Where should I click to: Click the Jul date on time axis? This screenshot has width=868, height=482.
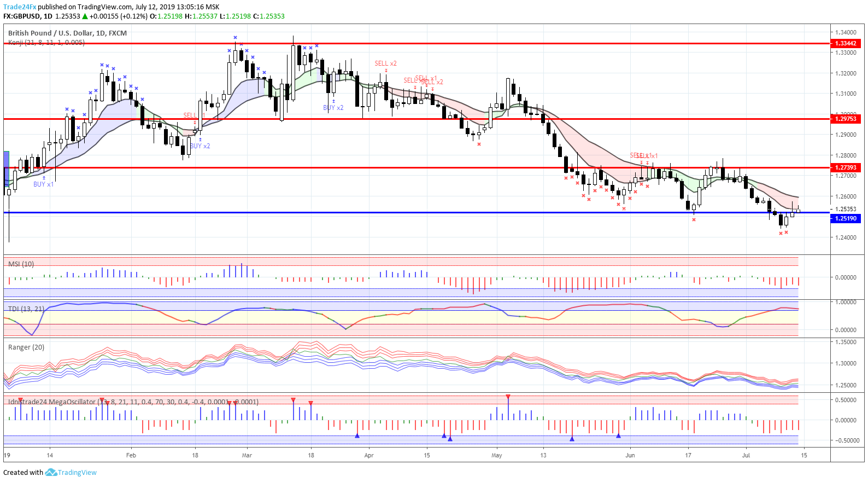(x=746, y=455)
